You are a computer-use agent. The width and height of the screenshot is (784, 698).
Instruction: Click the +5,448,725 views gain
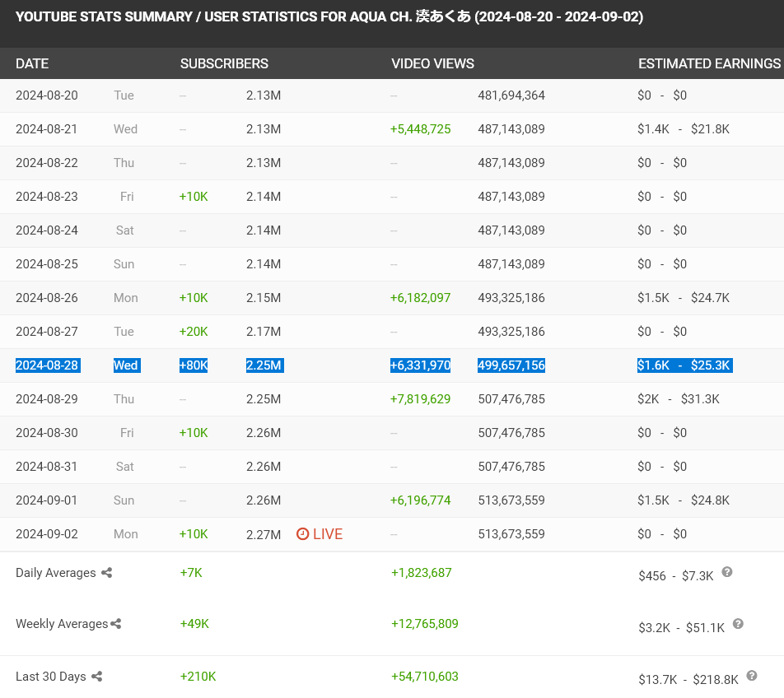421,129
